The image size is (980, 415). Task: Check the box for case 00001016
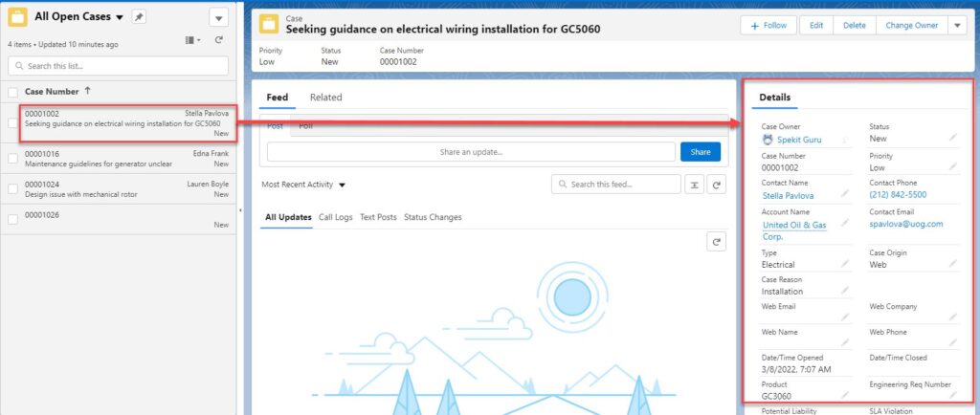(x=12, y=159)
